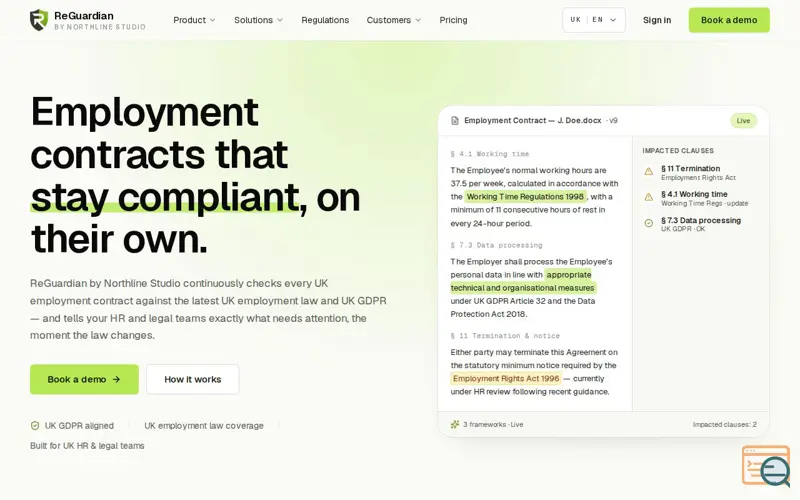Open the Solutions navigation item
Viewport: 800px width, 500px height.
pyautogui.click(x=258, y=20)
